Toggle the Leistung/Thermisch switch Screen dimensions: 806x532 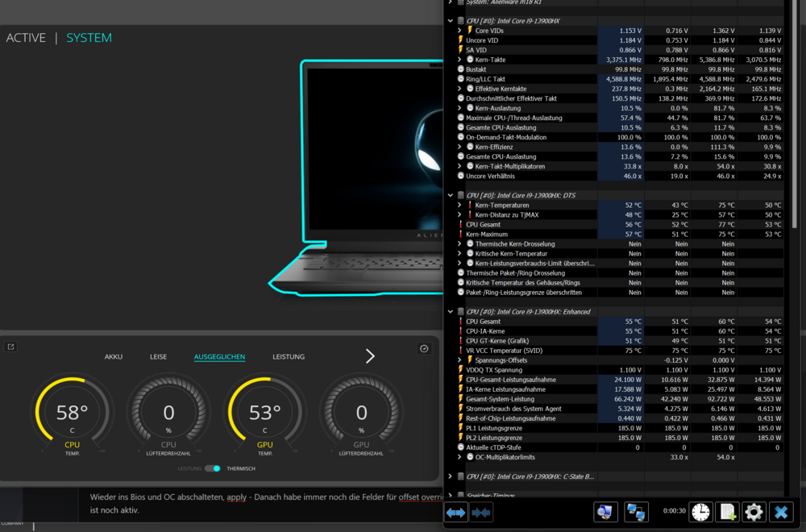click(x=212, y=468)
